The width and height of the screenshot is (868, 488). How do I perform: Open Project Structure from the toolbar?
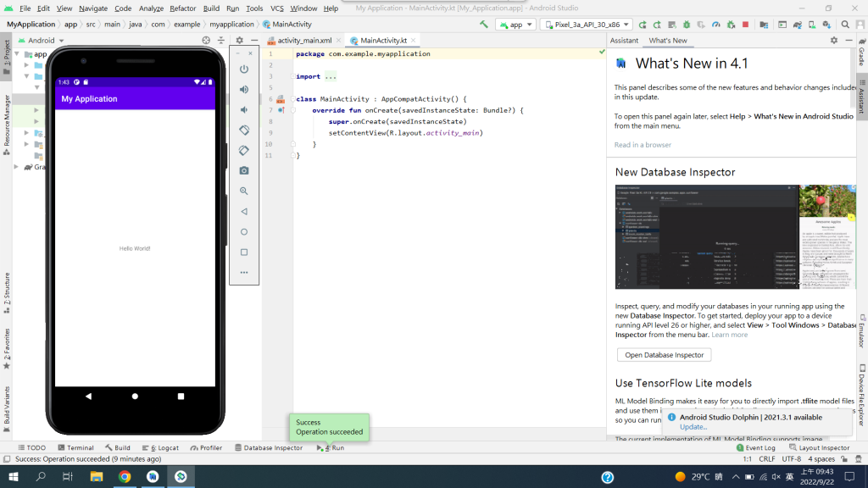coord(764,25)
